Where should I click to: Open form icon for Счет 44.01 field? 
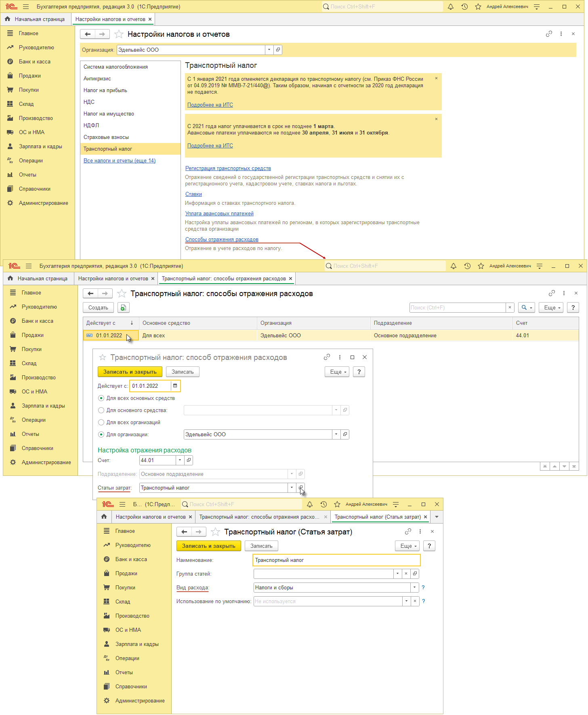tap(189, 460)
